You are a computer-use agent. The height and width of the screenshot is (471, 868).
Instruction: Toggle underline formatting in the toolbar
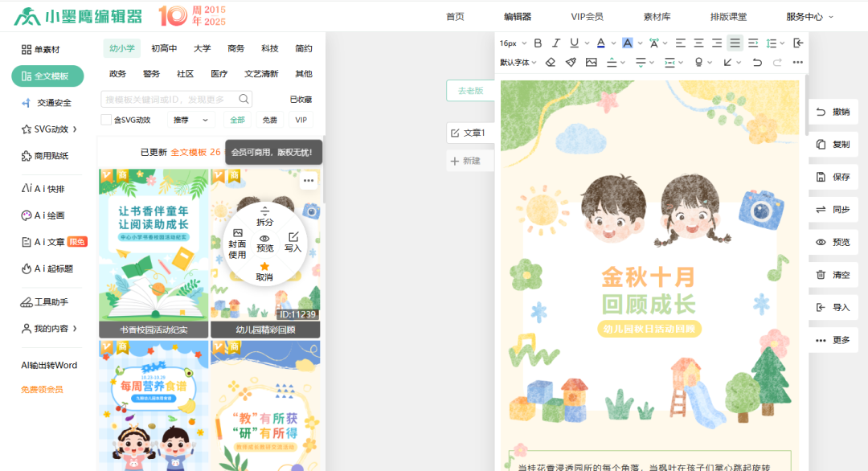click(x=574, y=43)
